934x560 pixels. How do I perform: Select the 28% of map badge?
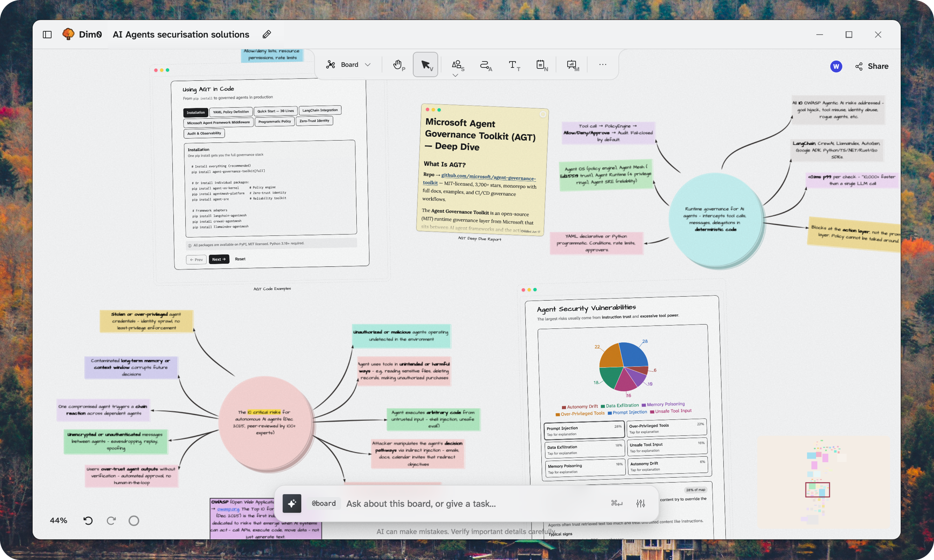pos(695,490)
